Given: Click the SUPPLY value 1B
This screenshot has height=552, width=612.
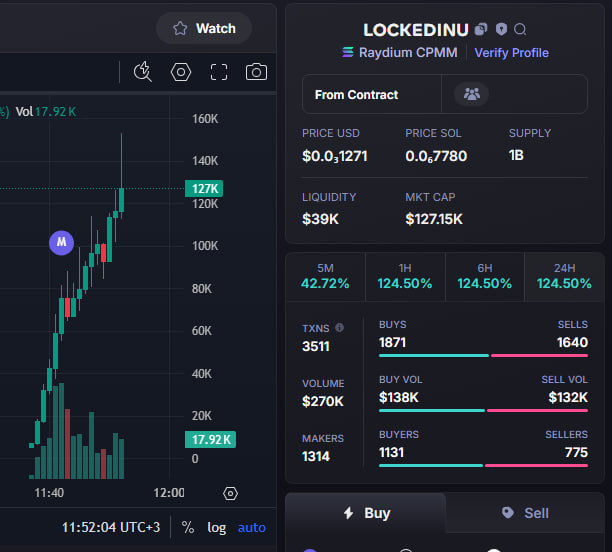Looking at the screenshot, I should (x=516, y=155).
